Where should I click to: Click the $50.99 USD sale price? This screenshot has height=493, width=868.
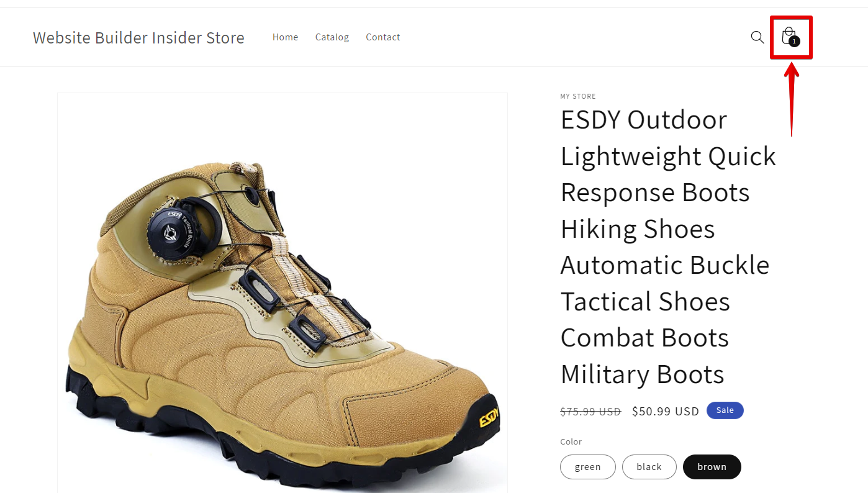pyautogui.click(x=666, y=411)
